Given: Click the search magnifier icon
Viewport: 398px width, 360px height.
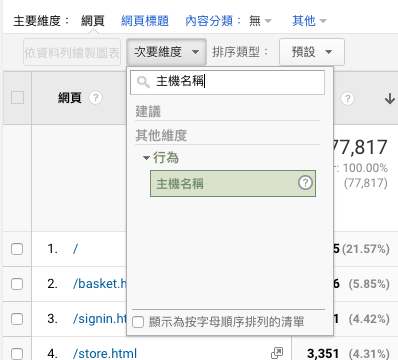Looking at the screenshot, I should 143,82.
